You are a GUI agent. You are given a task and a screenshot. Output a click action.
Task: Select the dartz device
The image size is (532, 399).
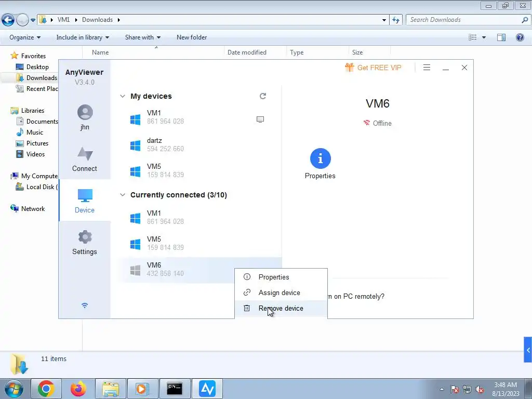pyautogui.click(x=199, y=144)
